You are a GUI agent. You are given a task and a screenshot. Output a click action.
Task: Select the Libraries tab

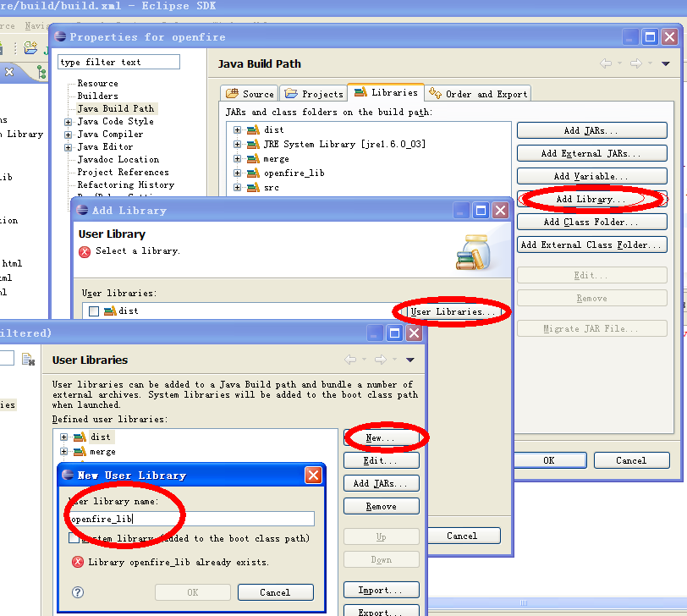click(x=386, y=92)
